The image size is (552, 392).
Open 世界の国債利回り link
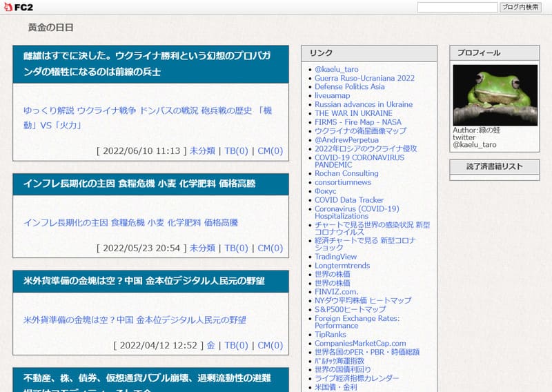pyautogui.click(x=342, y=369)
